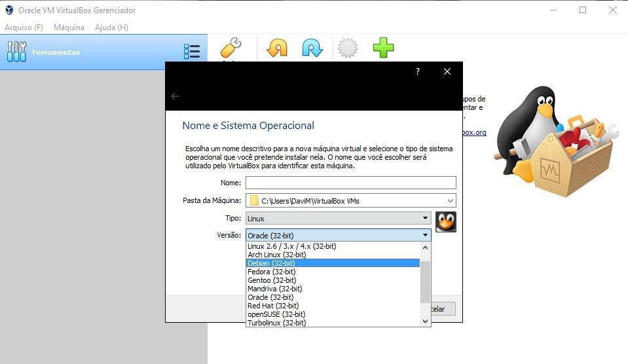Click the Nome text input field
Image resolution: width=628 pixels, height=364 pixels.
click(x=351, y=183)
